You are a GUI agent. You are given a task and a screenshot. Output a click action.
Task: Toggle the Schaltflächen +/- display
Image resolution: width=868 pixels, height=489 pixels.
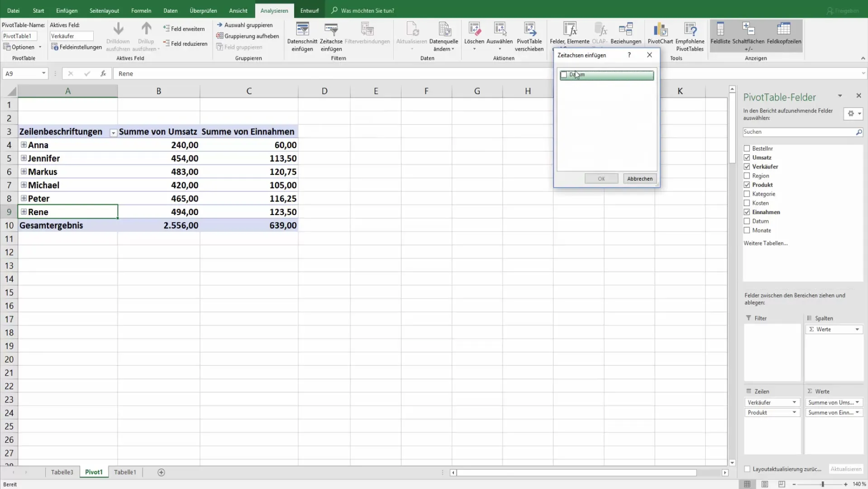(x=749, y=36)
